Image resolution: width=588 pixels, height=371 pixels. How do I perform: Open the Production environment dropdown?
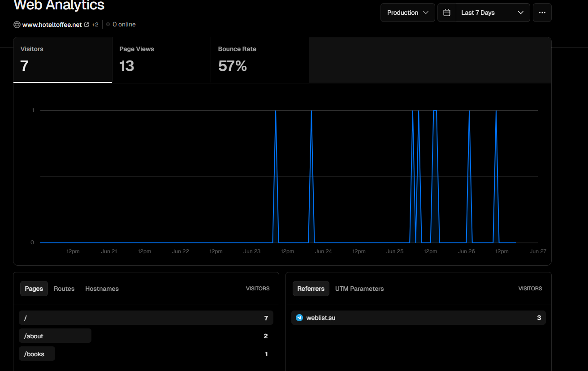[x=408, y=13]
